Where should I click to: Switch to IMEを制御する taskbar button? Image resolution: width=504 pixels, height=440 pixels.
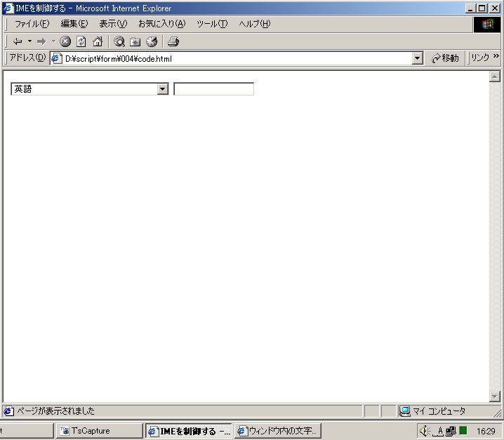[x=189, y=431]
